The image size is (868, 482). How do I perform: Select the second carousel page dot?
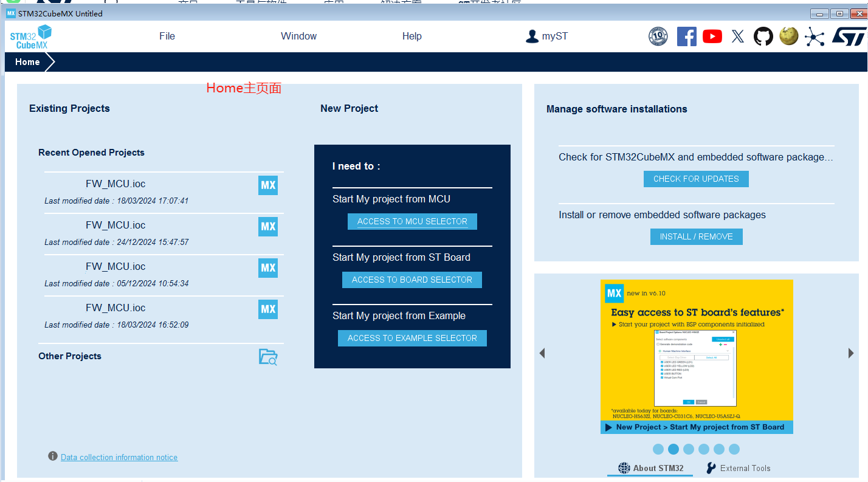(673, 449)
